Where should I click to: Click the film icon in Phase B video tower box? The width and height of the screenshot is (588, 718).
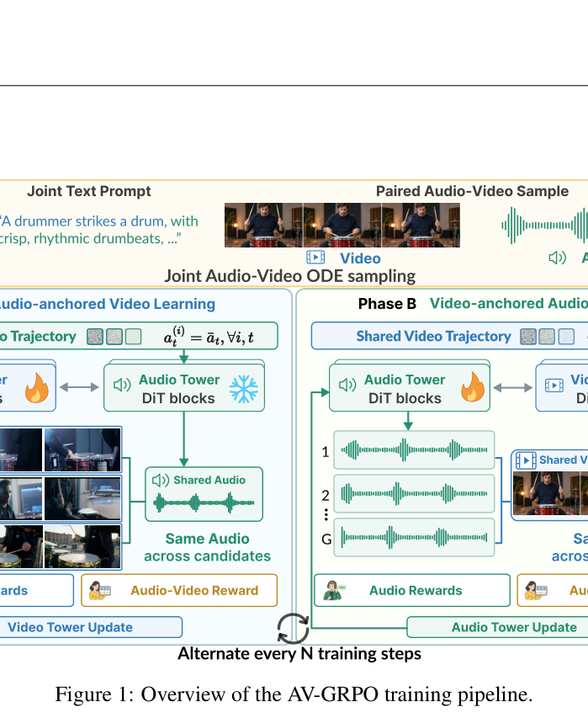point(554,386)
